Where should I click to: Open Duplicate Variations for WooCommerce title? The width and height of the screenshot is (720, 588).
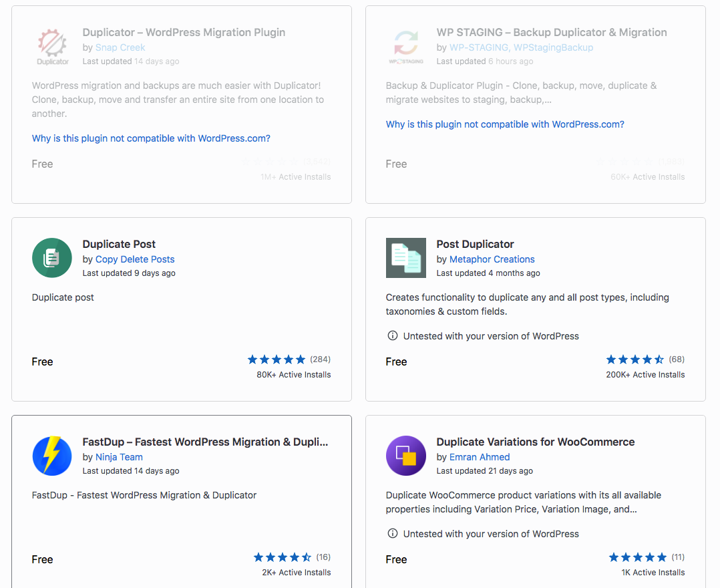(x=536, y=442)
